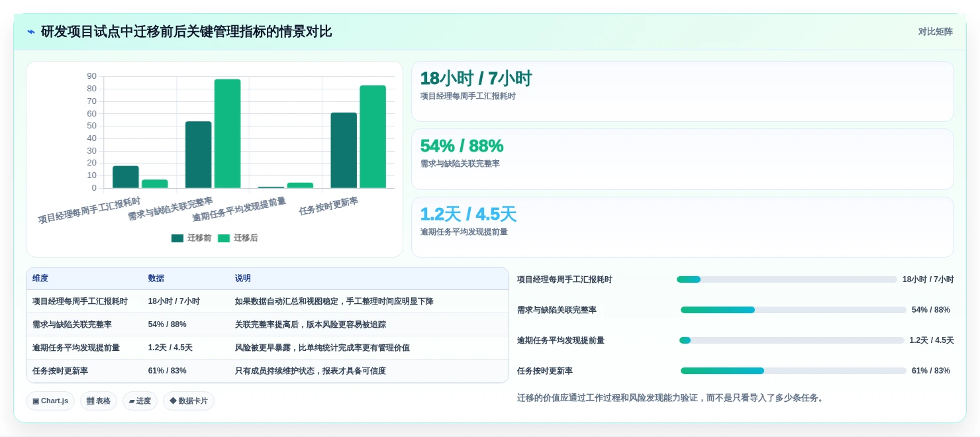
Task: Click the table data cell 18小时 / 7小时
Action: click(174, 301)
